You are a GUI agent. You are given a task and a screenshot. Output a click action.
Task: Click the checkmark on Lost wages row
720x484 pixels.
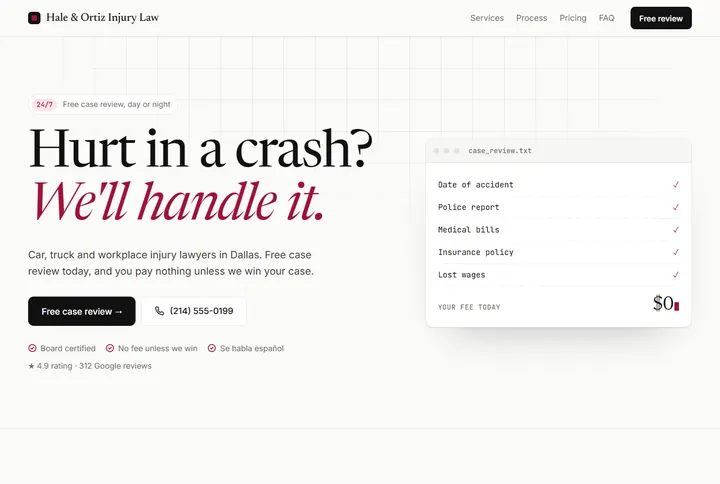coord(675,275)
